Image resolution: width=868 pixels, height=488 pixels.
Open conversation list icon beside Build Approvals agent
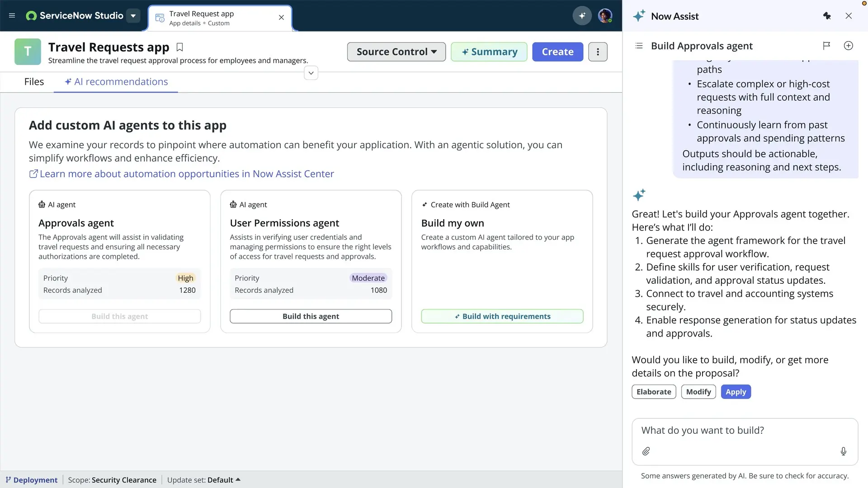(639, 46)
